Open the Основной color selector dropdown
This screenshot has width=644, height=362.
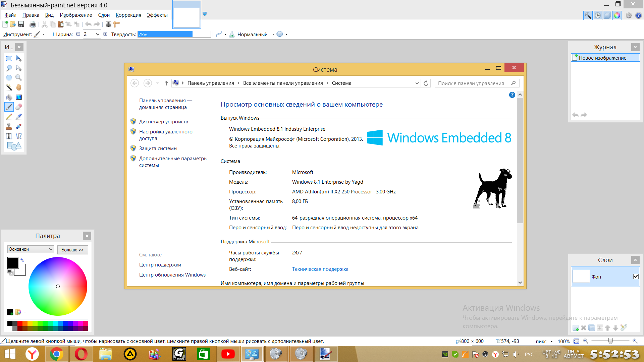tap(31, 249)
